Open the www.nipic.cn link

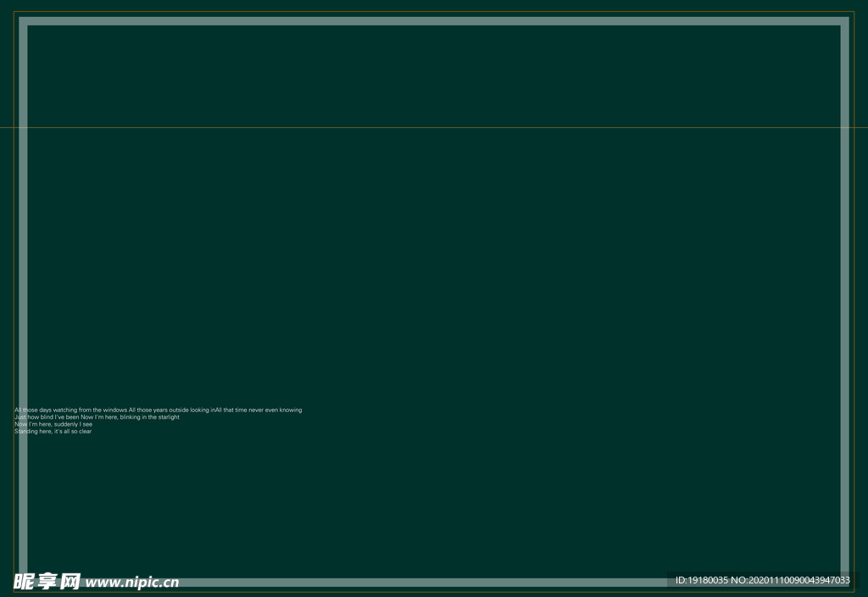[132, 583]
